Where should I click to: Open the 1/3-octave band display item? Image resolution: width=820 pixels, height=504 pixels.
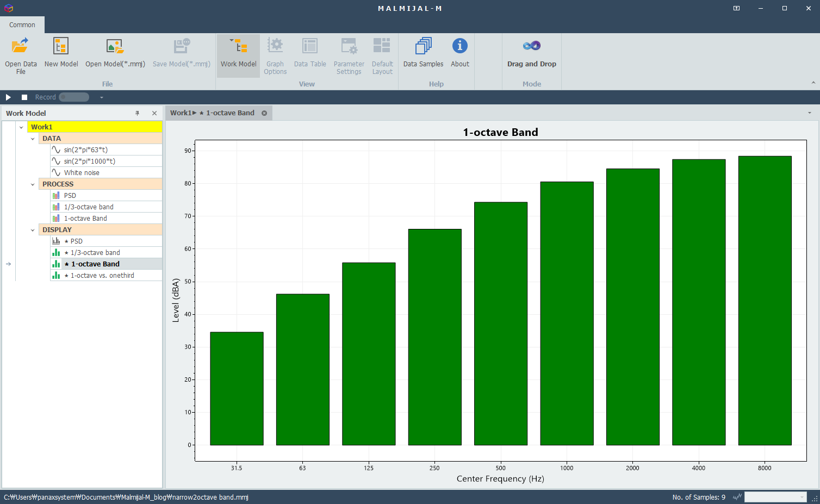(x=95, y=253)
